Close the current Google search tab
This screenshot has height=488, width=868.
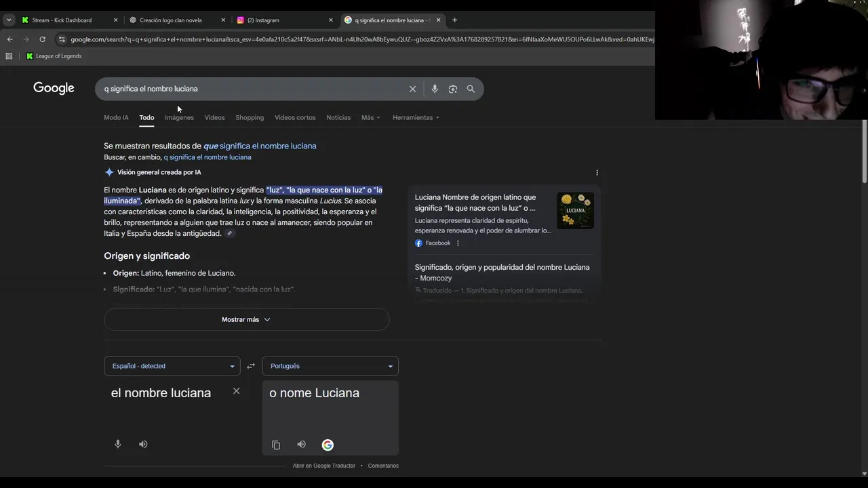[438, 20]
